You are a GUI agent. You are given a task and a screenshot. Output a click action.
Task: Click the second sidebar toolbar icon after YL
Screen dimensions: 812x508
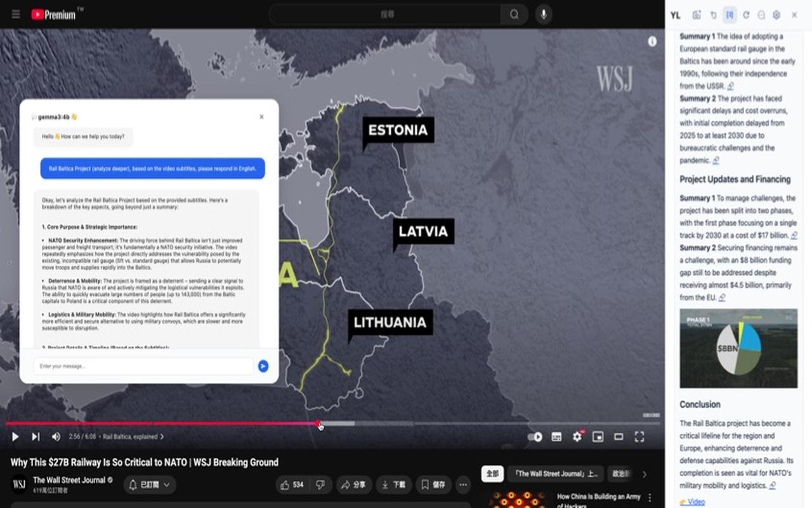tap(713, 15)
